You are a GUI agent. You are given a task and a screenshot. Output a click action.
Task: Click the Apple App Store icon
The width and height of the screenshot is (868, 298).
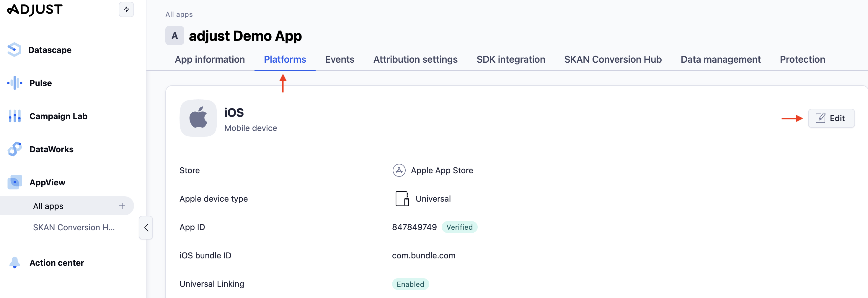tap(399, 170)
